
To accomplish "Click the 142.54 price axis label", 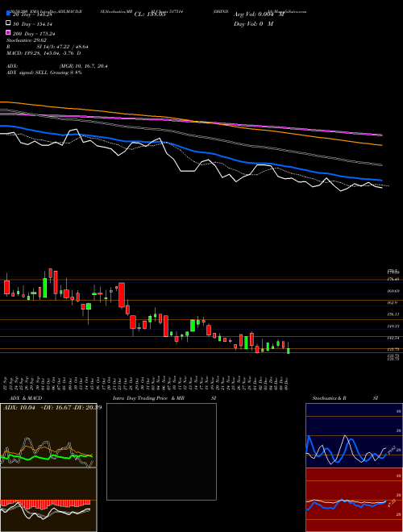I will click(x=393, y=338).
